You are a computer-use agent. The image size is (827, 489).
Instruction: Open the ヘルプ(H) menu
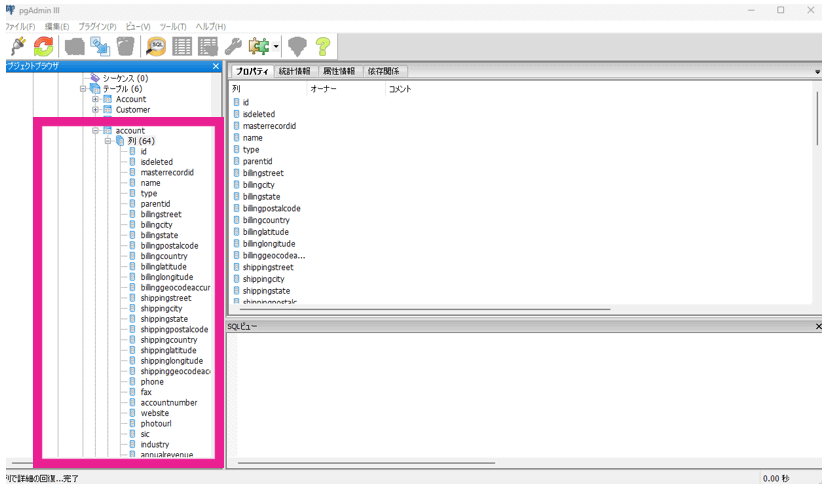click(x=210, y=26)
